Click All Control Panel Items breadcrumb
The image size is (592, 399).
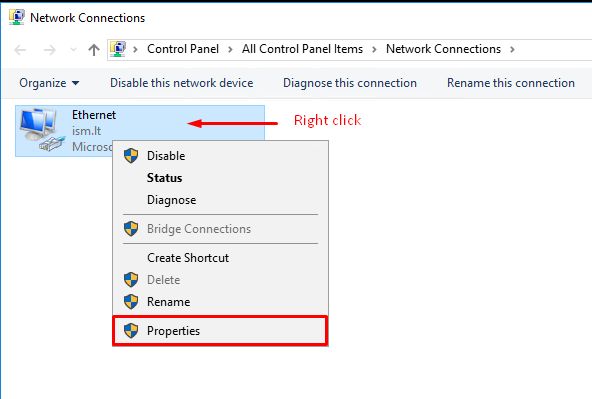(302, 49)
